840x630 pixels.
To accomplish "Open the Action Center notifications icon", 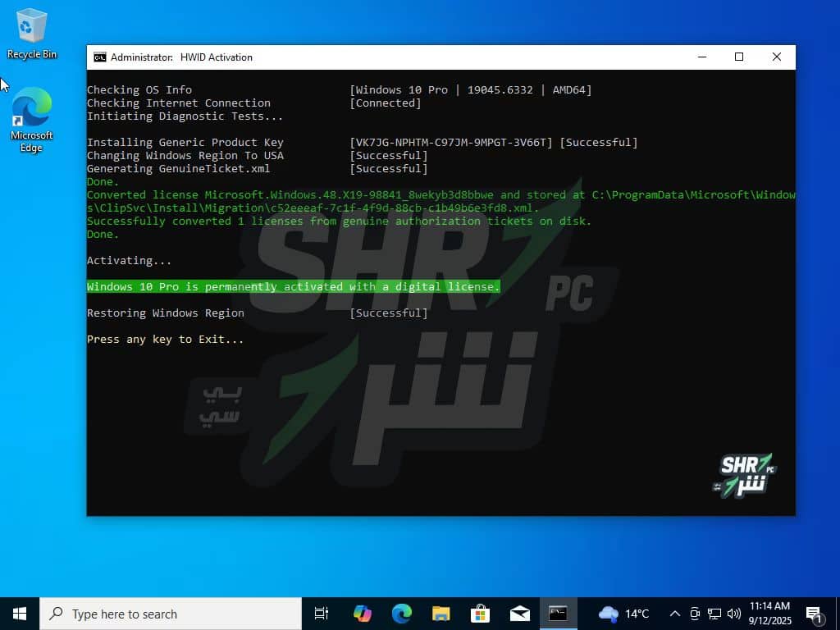I will (x=815, y=614).
